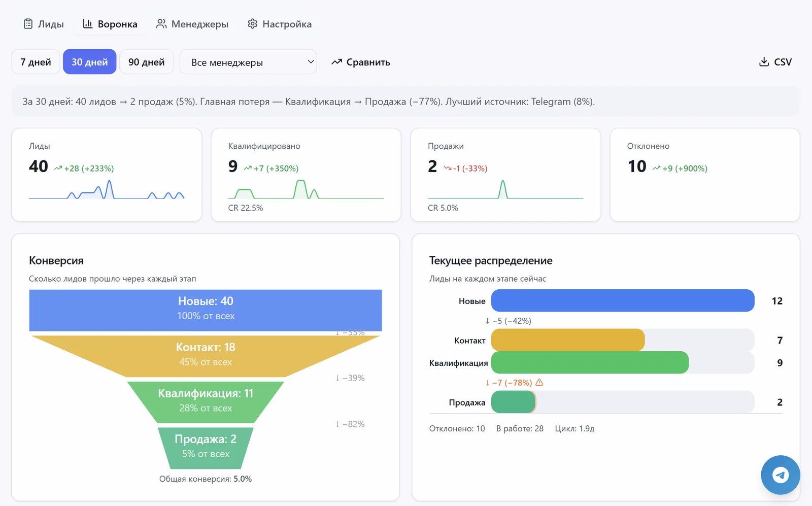Click the Продажи sparkline card
Viewport: 812px width, 506px height.
tap(505, 175)
